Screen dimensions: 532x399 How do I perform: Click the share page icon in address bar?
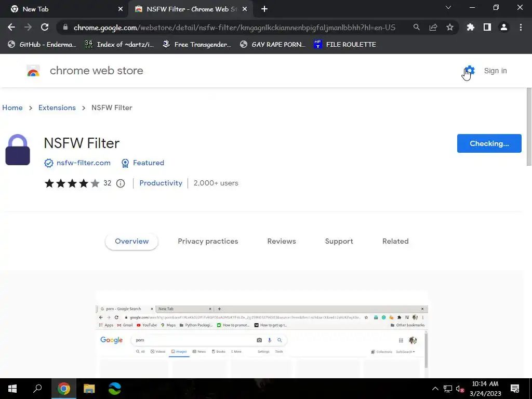[x=433, y=27]
